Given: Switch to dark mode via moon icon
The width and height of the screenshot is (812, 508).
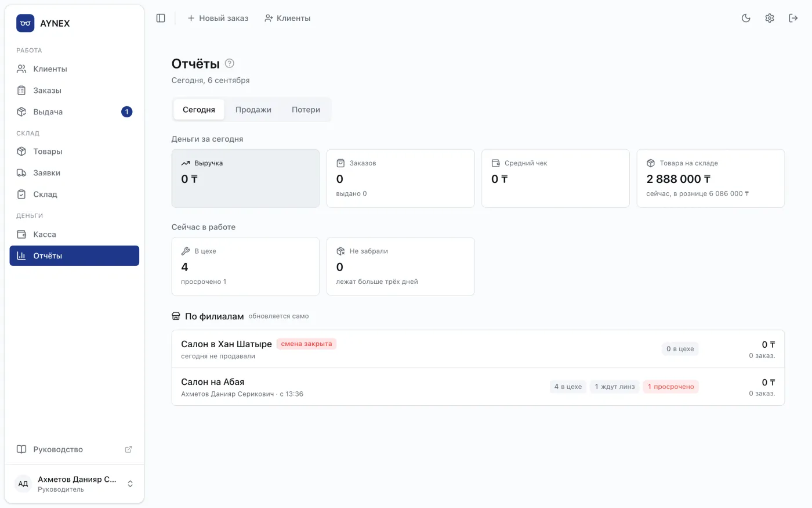Looking at the screenshot, I should tap(746, 18).
